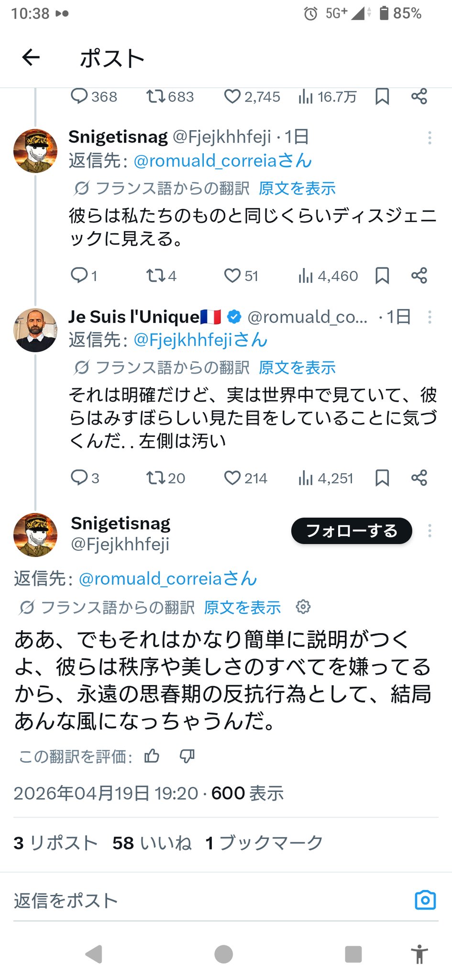
Task: Open the camera icon in reply bar
Action: [x=425, y=900]
